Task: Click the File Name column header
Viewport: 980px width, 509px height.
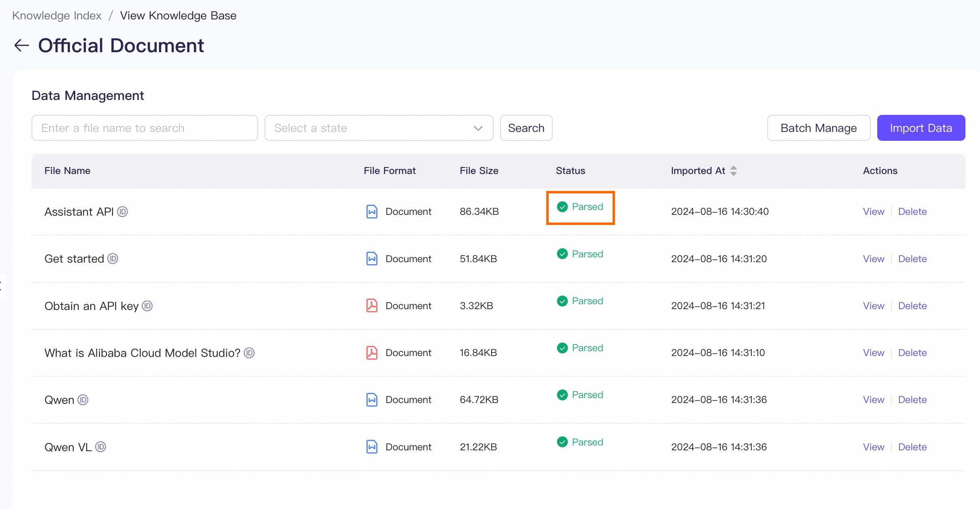Action: click(67, 171)
